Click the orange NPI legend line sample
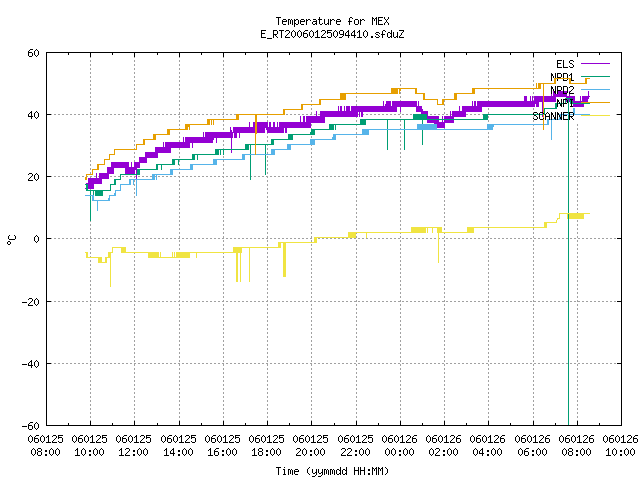The image size is (640, 480). 595,102
